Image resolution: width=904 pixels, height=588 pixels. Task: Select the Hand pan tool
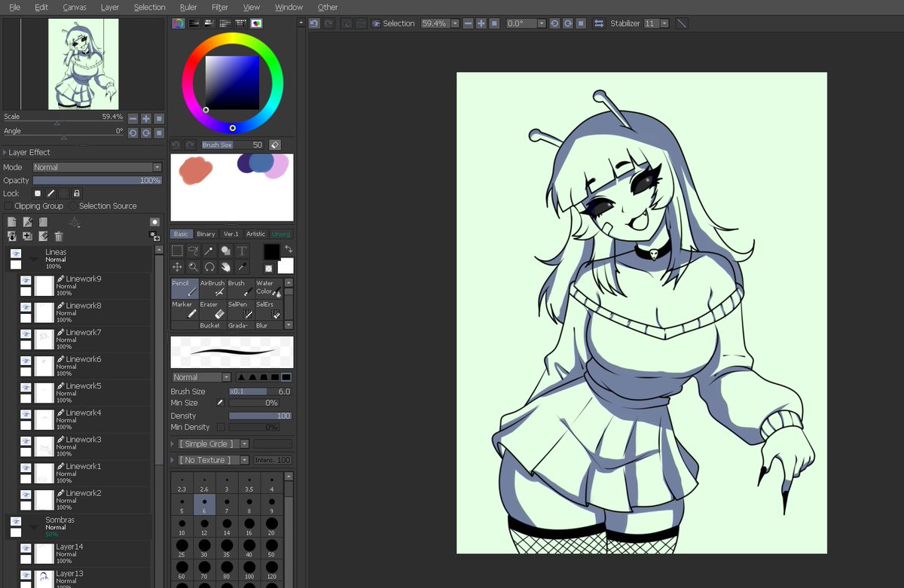pyautogui.click(x=225, y=267)
